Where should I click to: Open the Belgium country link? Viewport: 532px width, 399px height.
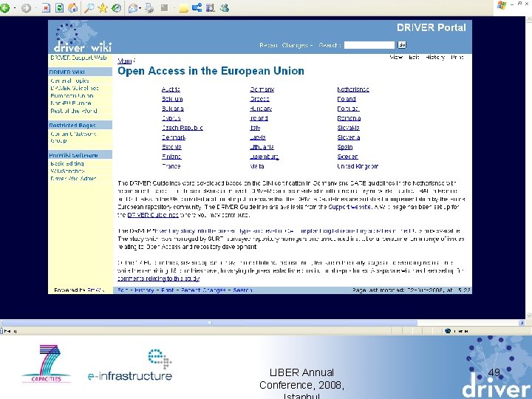tap(172, 99)
